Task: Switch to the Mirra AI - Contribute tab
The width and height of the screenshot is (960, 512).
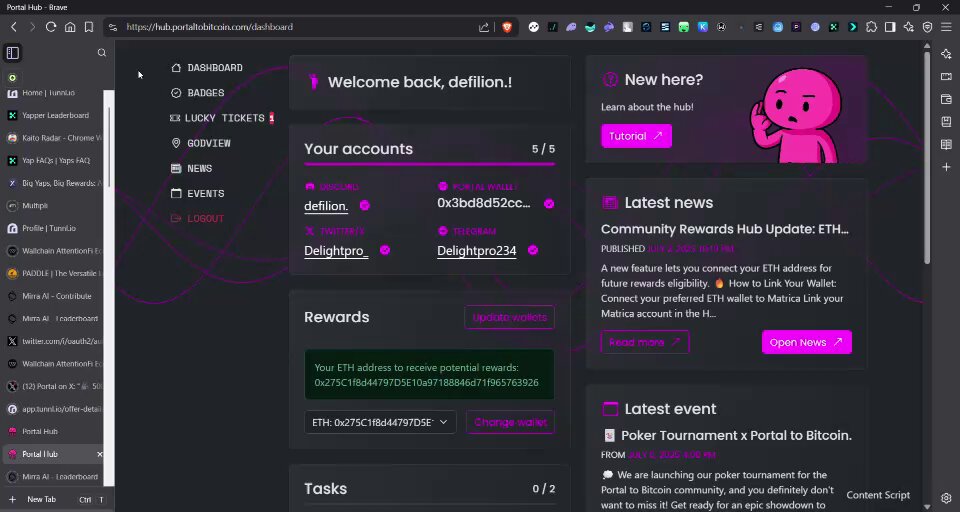Action: pyautogui.click(x=53, y=296)
